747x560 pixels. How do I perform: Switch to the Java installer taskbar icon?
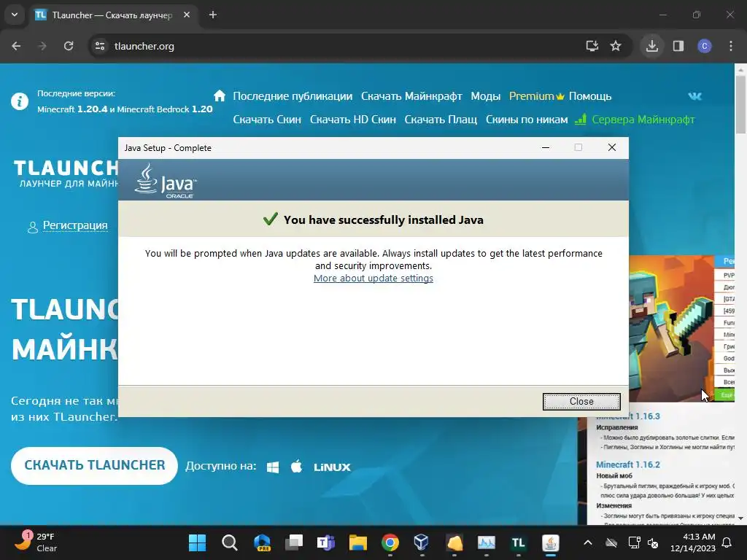550,542
